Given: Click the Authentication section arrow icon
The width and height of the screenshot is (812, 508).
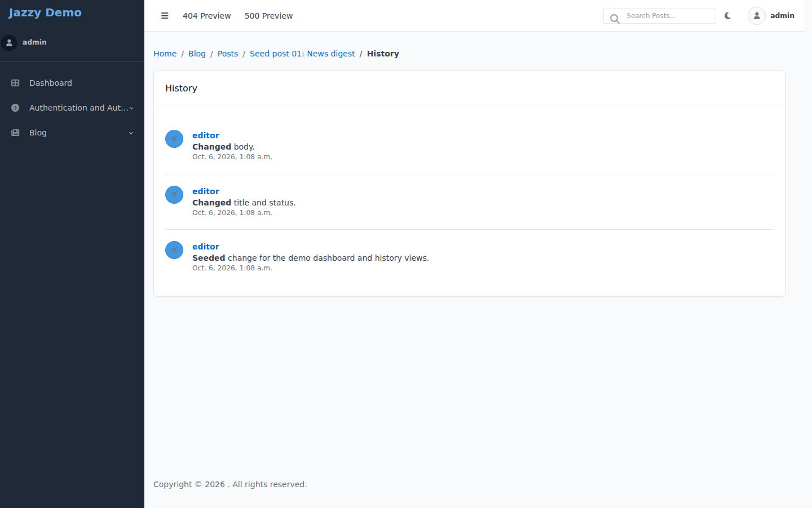Looking at the screenshot, I should point(15,108).
